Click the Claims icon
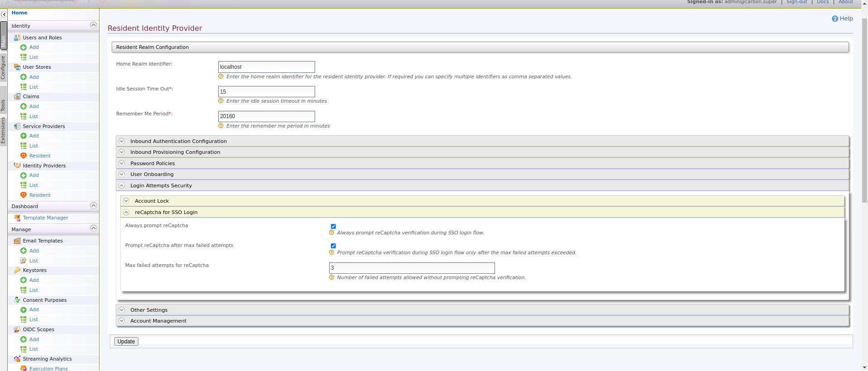The image size is (868, 371). [17, 96]
